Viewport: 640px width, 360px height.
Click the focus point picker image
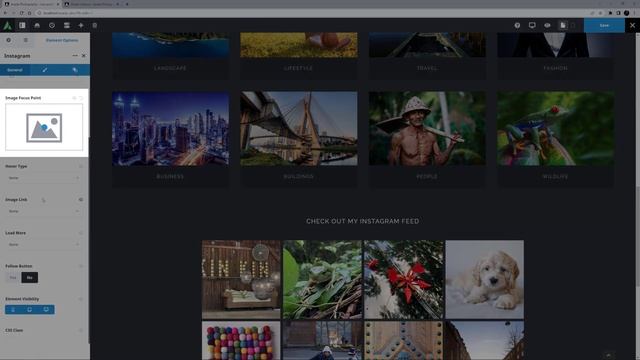tap(44, 128)
